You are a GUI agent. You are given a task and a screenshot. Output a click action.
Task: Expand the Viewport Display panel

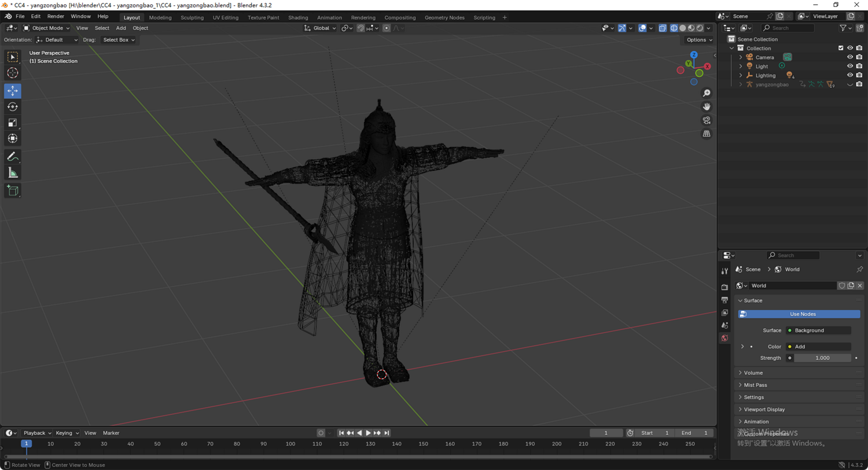coord(764,409)
